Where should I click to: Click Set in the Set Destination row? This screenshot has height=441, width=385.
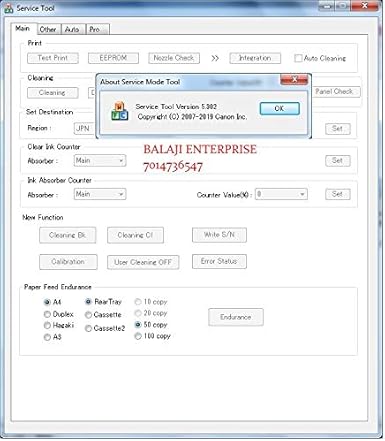[x=337, y=128]
